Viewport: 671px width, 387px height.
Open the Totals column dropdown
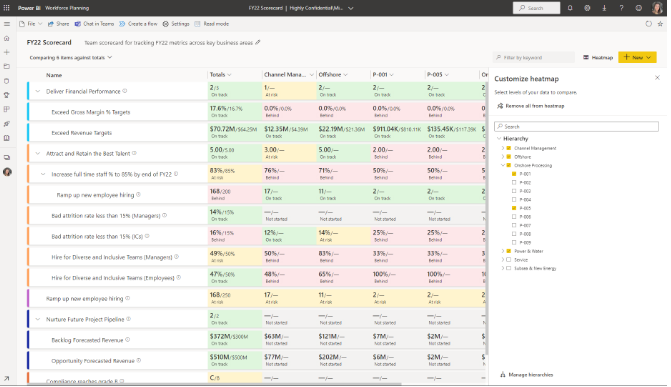point(229,74)
